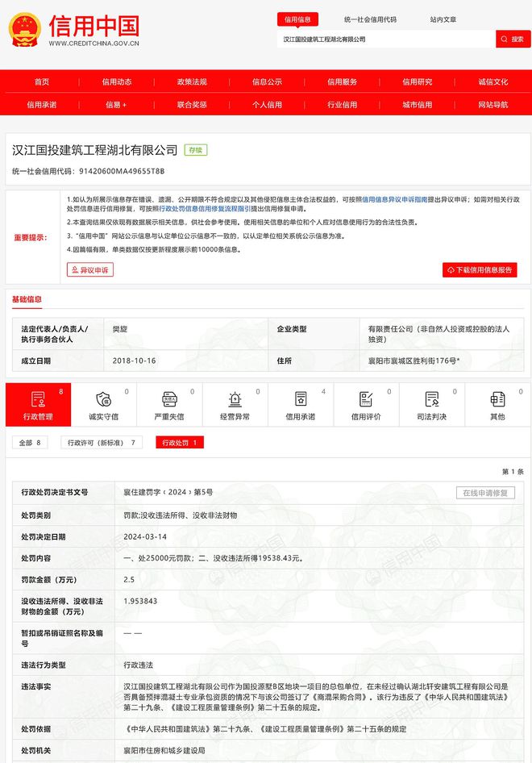Select the 统一社会信用代码 search tab
Image resolution: width=532 pixels, height=763 pixels.
click(370, 19)
